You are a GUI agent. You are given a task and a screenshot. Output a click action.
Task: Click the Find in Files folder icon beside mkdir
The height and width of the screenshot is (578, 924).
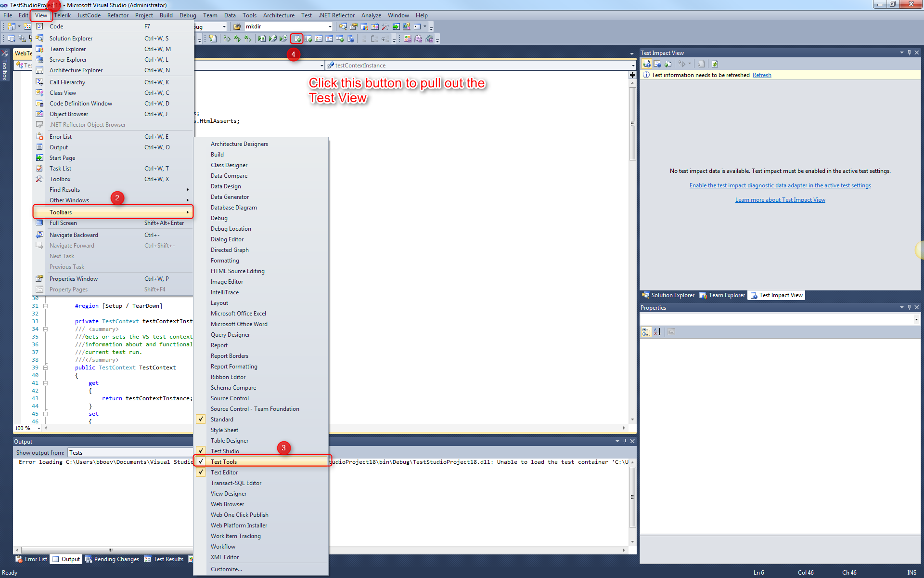[x=237, y=26]
